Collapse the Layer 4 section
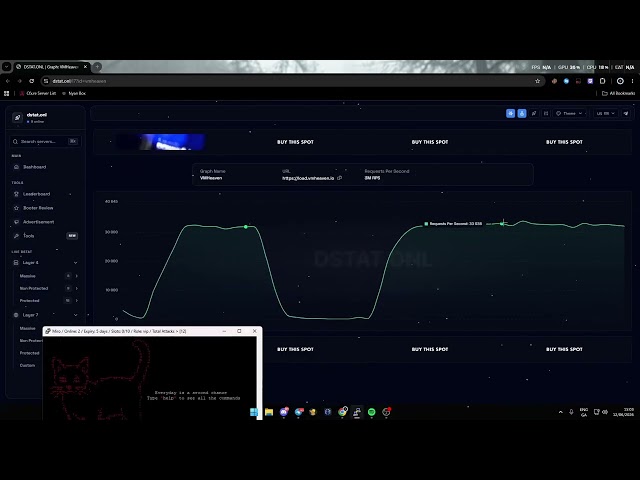 pyautogui.click(x=76, y=263)
